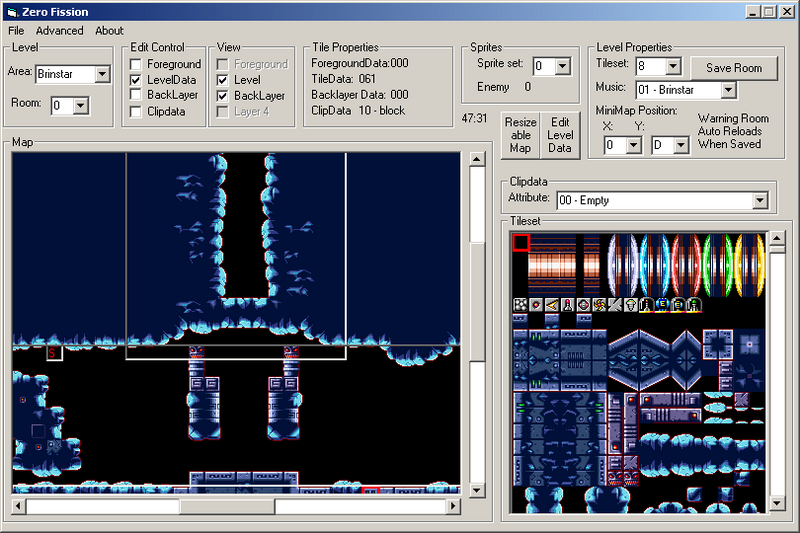
Task: Toggle the Layer 4 checkbox in View
Action: click(x=222, y=112)
